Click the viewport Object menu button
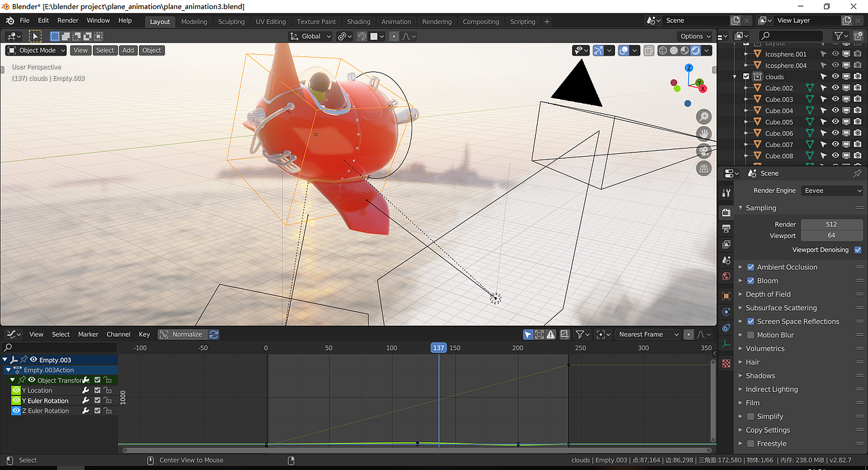The image size is (868, 470). [152, 50]
